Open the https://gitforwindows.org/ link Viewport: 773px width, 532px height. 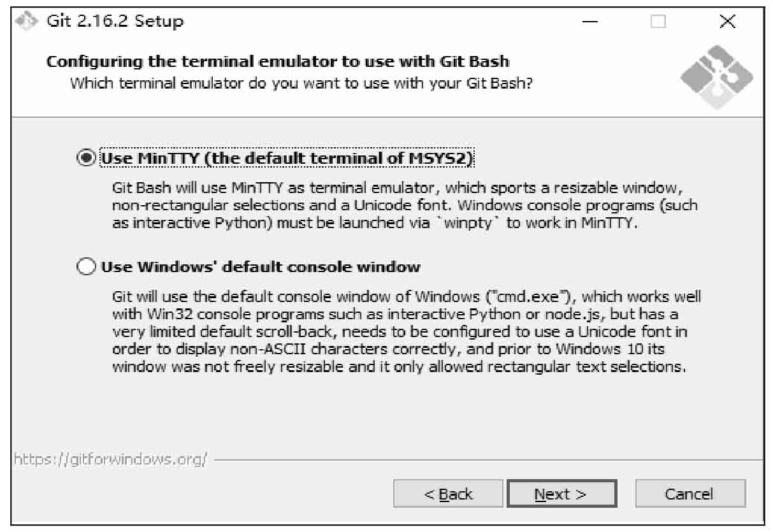tap(111, 459)
